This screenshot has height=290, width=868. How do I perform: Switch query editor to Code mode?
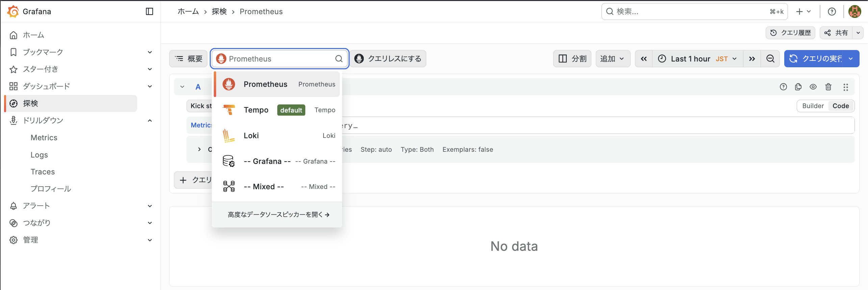pyautogui.click(x=841, y=106)
